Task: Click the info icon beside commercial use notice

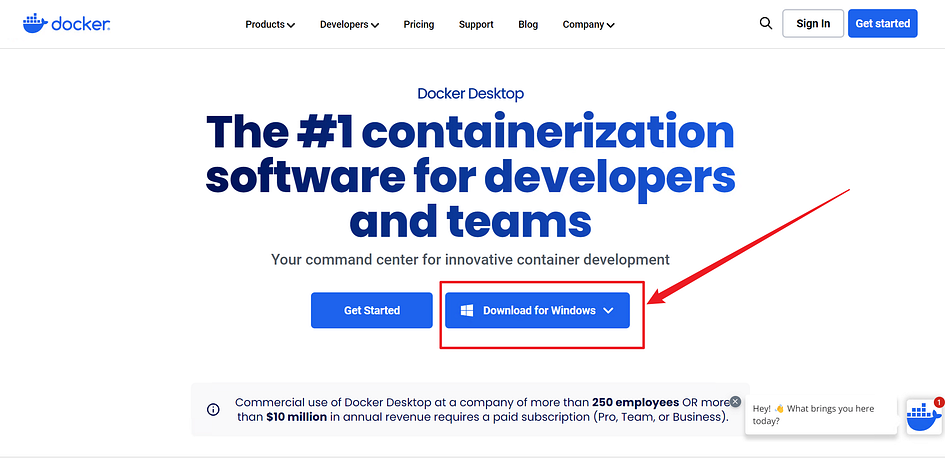Action: pyautogui.click(x=213, y=410)
